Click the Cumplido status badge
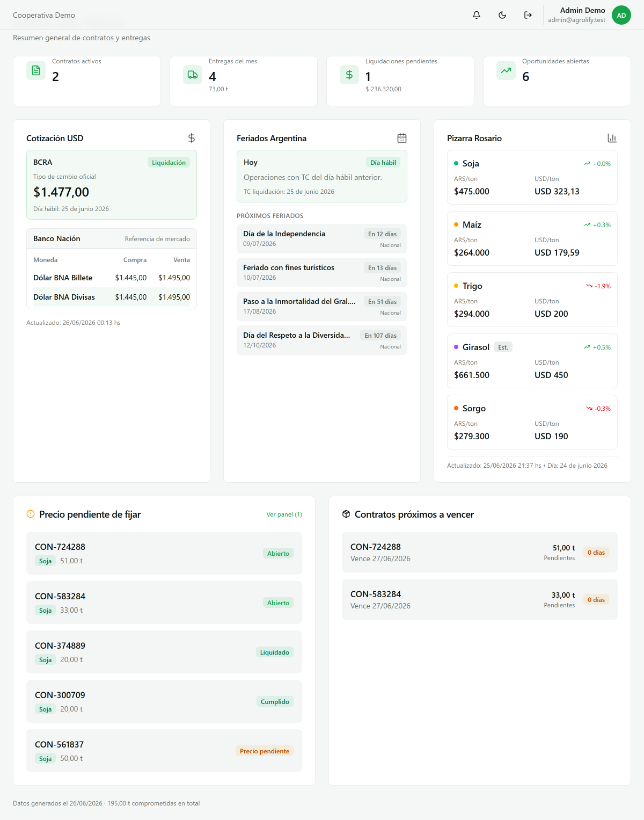This screenshot has height=820, width=644. 275,702
